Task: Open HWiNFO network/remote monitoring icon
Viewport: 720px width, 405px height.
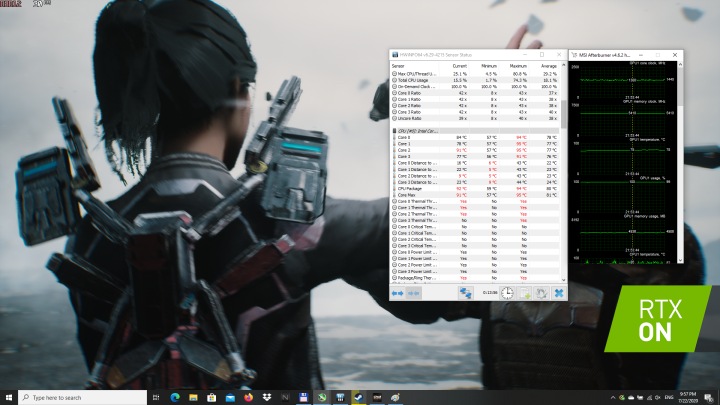Action: [x=466, y=293]
